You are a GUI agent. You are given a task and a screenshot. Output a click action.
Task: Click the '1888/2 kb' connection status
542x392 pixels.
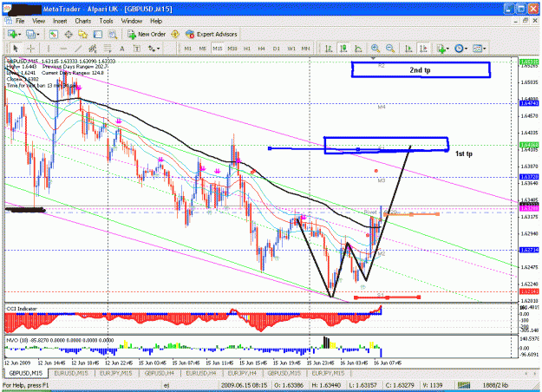pos(495,385)
